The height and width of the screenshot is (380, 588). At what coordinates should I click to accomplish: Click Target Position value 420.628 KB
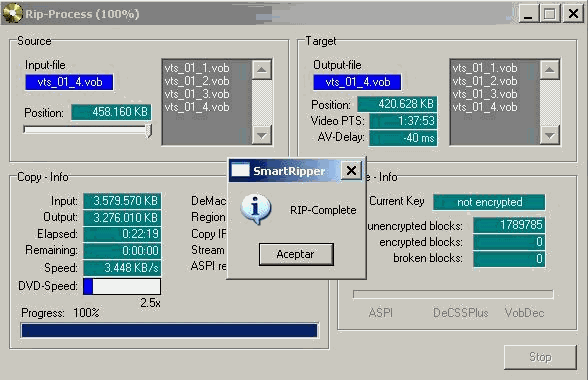tap(398, 104)
